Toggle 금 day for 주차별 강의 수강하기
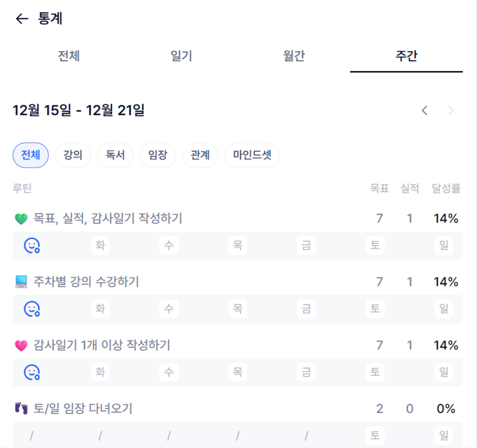This screenshot has height=448, width=477. 306,309
